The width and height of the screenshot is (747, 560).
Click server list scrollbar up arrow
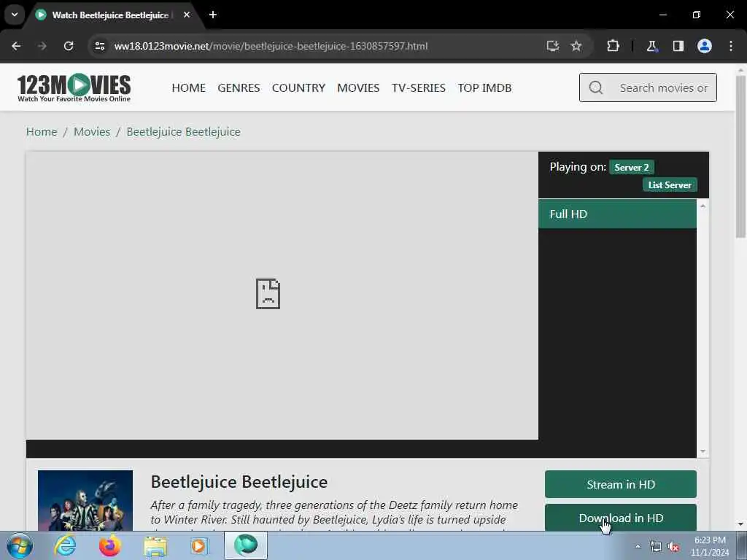703,206
